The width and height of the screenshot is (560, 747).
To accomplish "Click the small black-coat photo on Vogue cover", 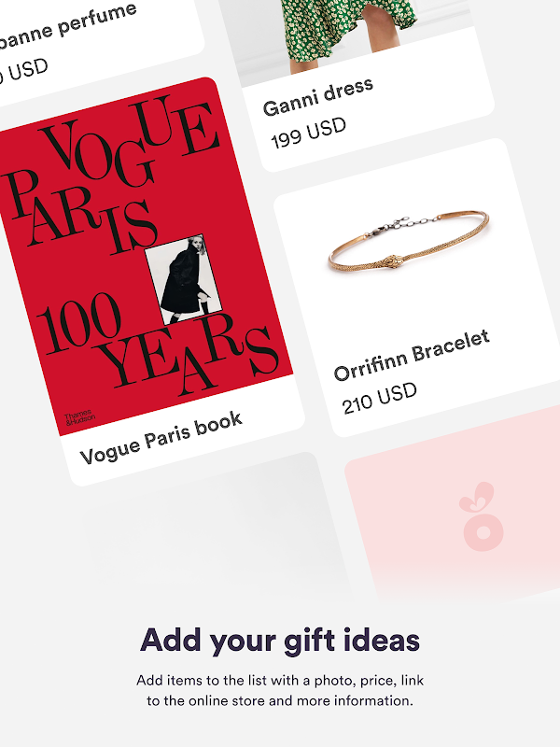I will 183,279.
